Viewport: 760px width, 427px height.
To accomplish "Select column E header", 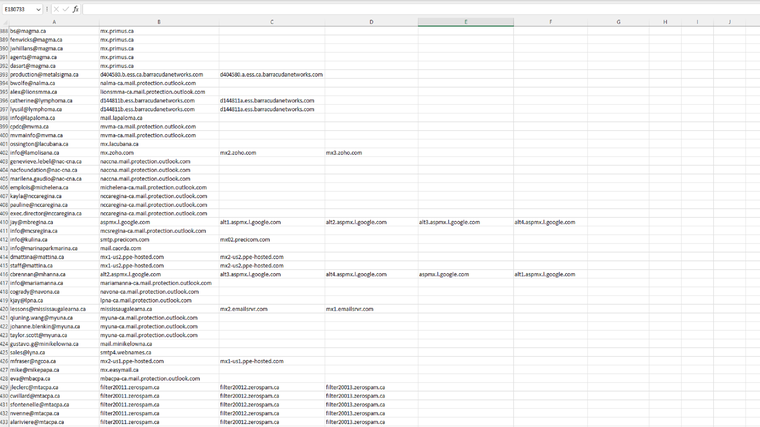I will coord(465,21).
